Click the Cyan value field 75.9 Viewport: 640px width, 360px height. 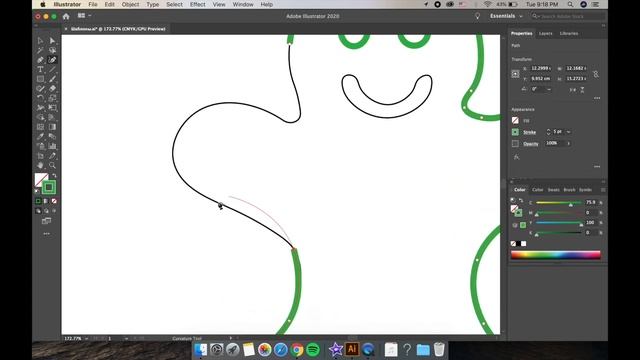[591, 202]
